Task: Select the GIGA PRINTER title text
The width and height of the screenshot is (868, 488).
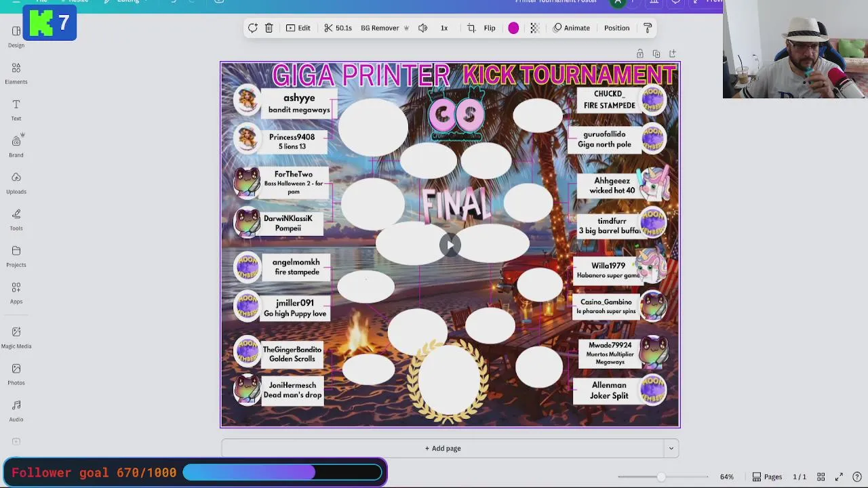Action: tap(361, 75)
